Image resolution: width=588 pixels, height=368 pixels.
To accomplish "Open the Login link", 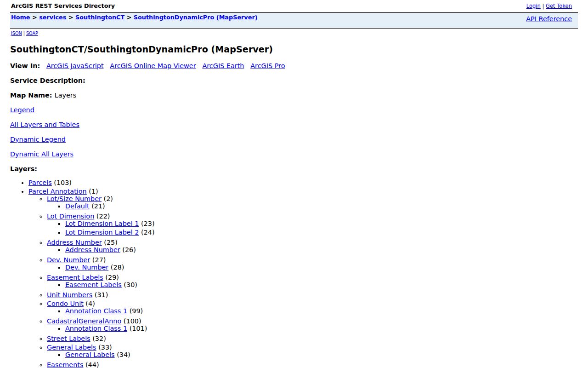I will coord(533,6).
